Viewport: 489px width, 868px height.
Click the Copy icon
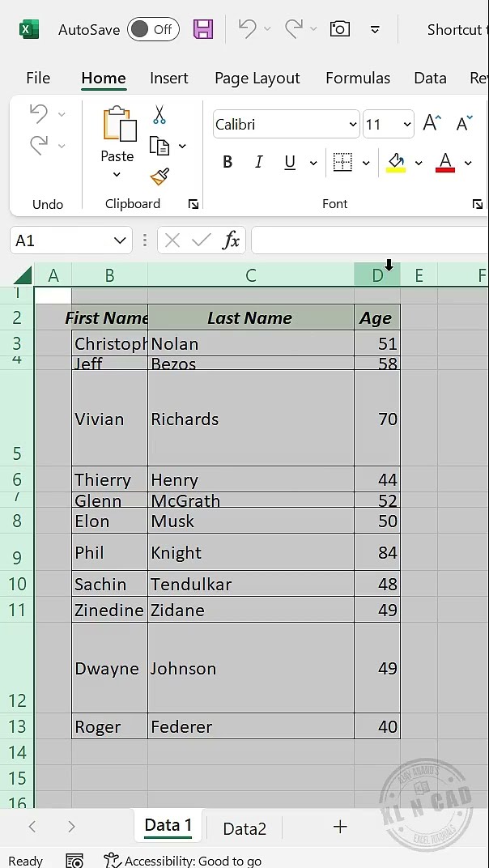click(159, 146)
